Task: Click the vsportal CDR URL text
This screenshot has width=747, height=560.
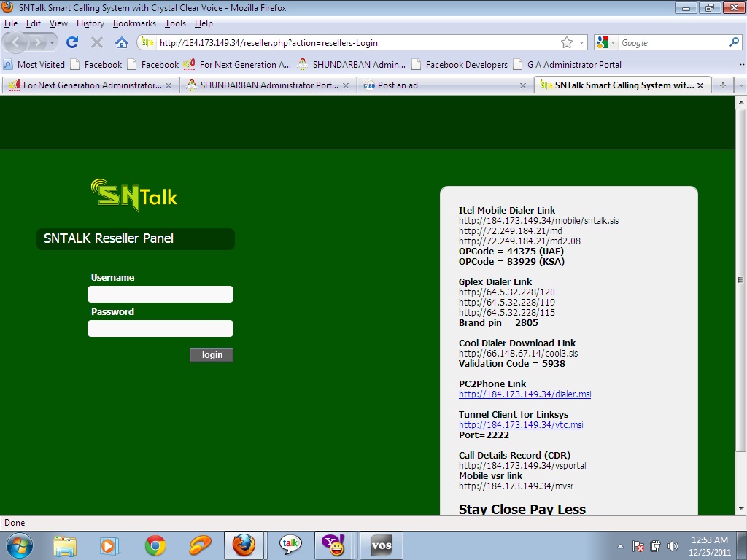Action: (x=522, y=466)
